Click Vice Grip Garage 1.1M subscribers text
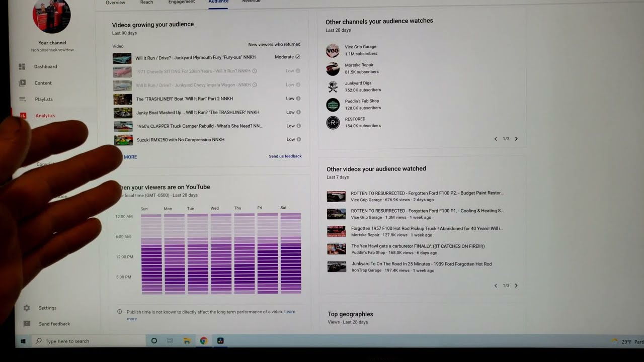Screen dimensions: 644x362 click(361, 54)
